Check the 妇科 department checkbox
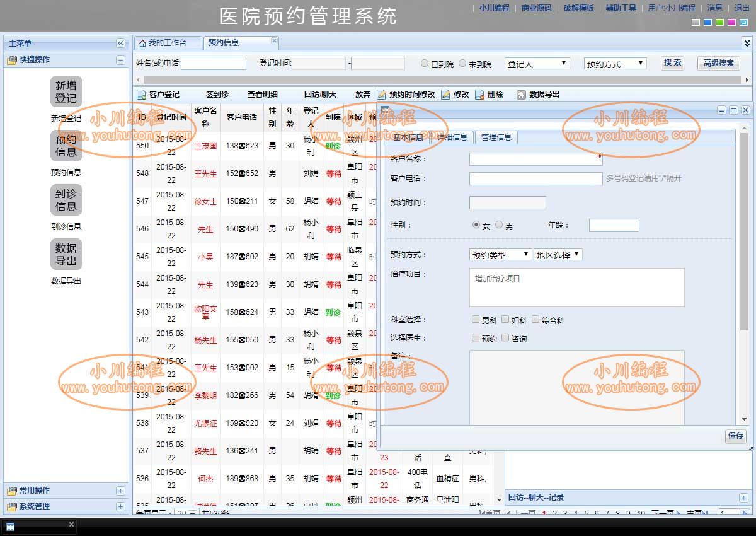Image resolution: width=756 pixels, height=536 pixels. pyautogui.click(x=506, y=320)
